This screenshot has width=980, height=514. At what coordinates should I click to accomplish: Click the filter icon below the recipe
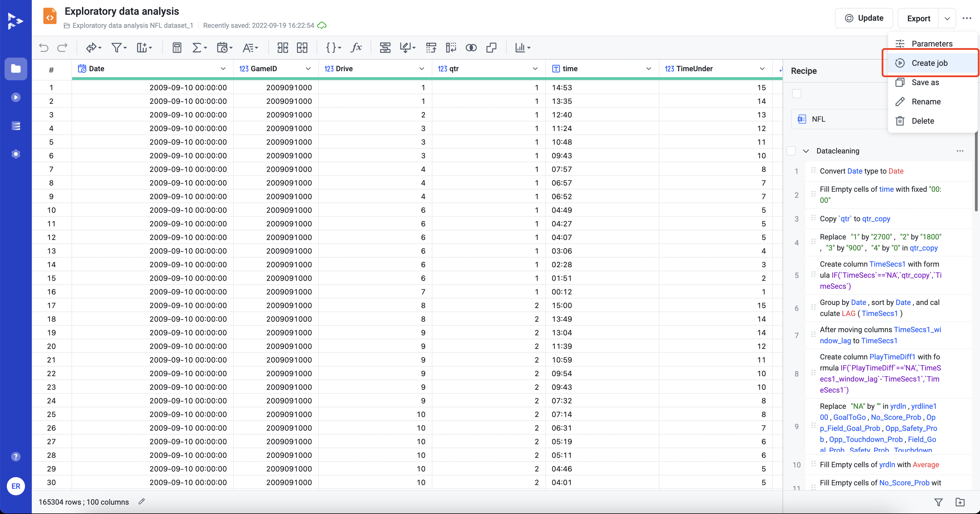[x=939, y=502]
